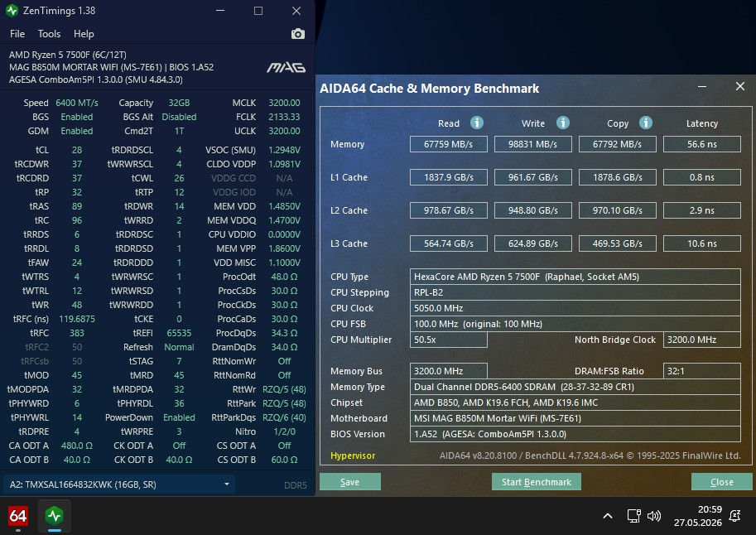The image size is (756, 535).
Task: Open the notification bell in taskbar
Action: [734, 516]
